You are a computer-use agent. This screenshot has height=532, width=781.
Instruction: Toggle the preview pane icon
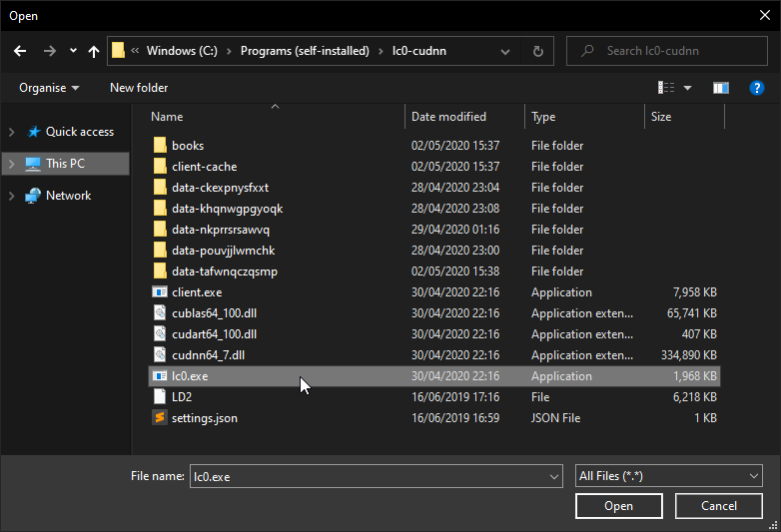coord(720,88)
